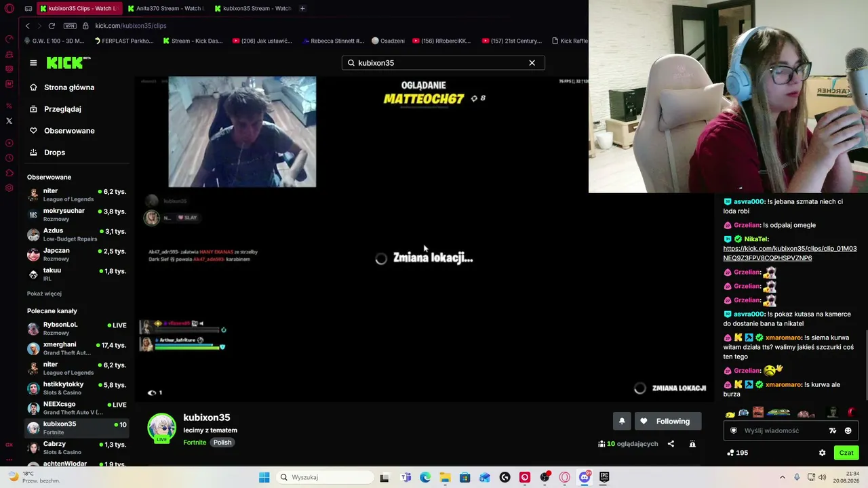
Task: Open the chat emoji picker
Action: 848,430
